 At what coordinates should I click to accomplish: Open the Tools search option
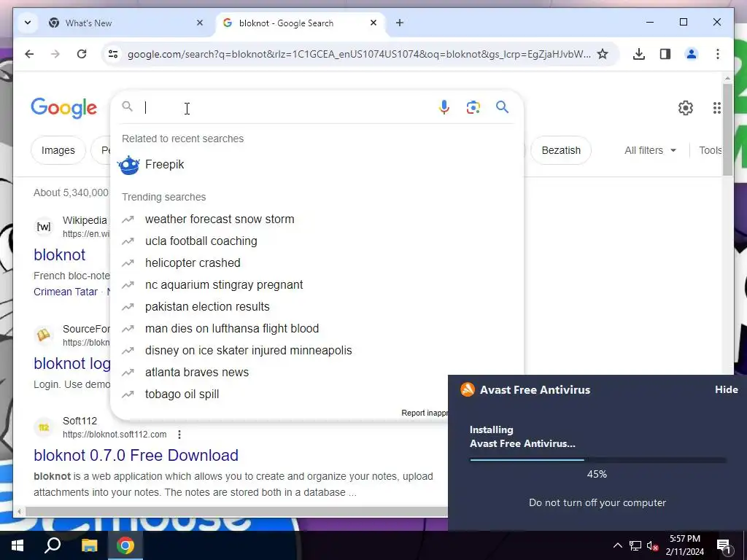coord(710,150)
